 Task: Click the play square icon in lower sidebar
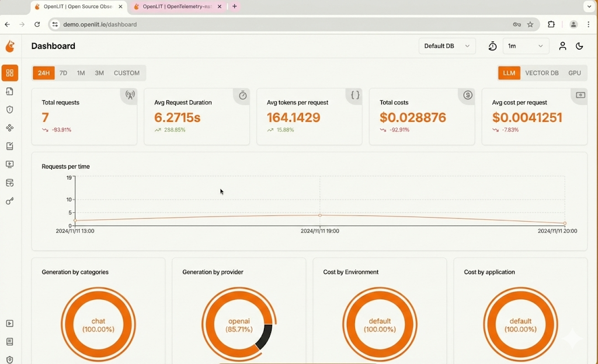(x=10, y=323)
